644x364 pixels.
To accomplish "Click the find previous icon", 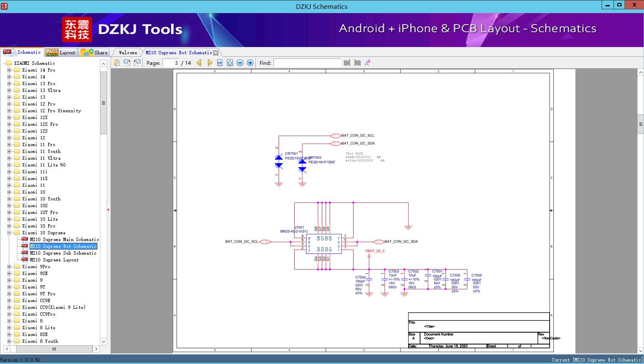I will tap(347, 63).
